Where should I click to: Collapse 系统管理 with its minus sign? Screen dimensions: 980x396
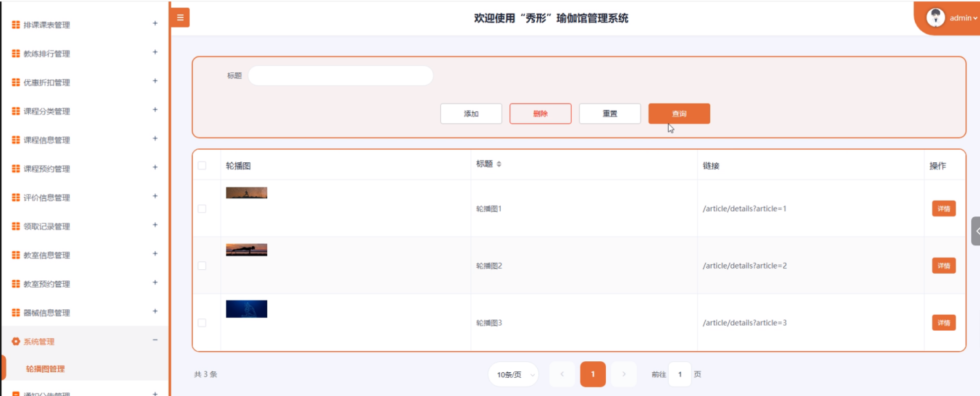point(155,340)
